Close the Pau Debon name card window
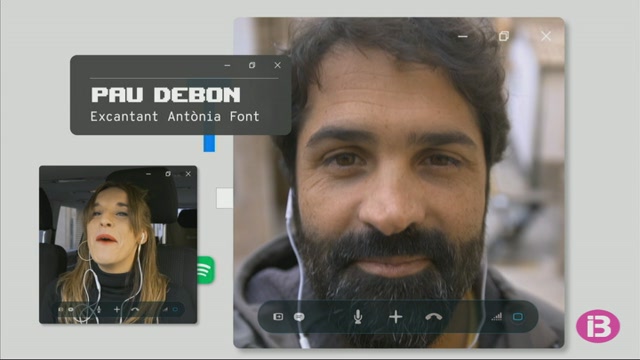The image size is (640, 360). (x=278, y=65)
